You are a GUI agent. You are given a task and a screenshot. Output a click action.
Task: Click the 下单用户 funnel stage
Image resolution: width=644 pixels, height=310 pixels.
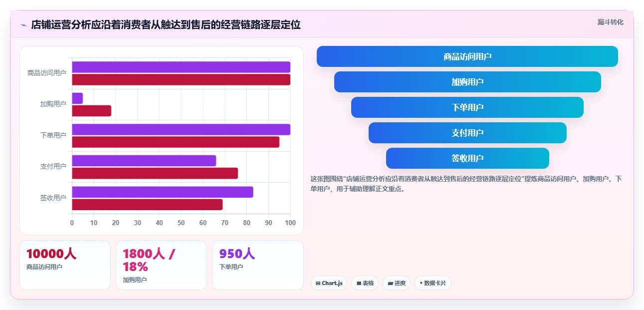467,107
